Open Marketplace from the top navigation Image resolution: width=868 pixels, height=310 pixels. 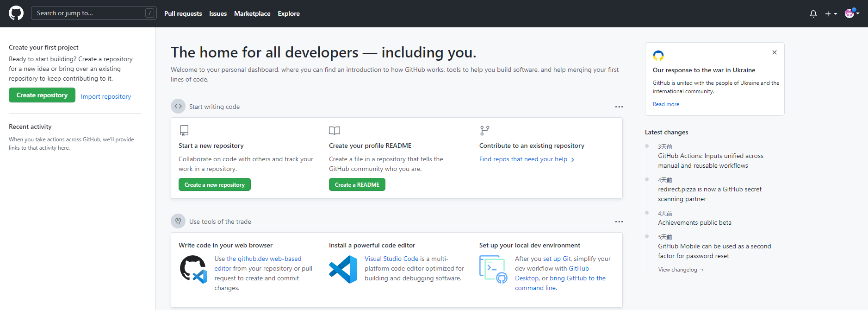click(x=252, y=14)
